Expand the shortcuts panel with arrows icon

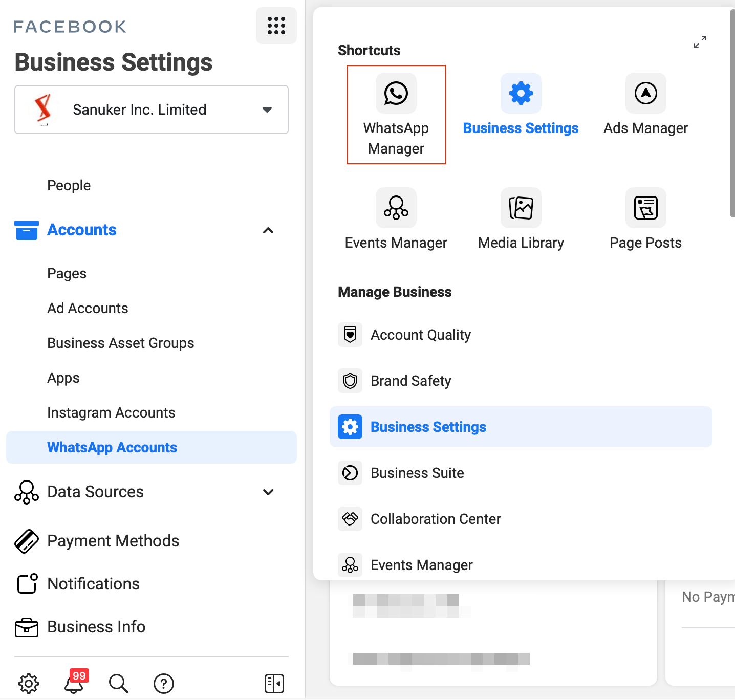[700, 42]
